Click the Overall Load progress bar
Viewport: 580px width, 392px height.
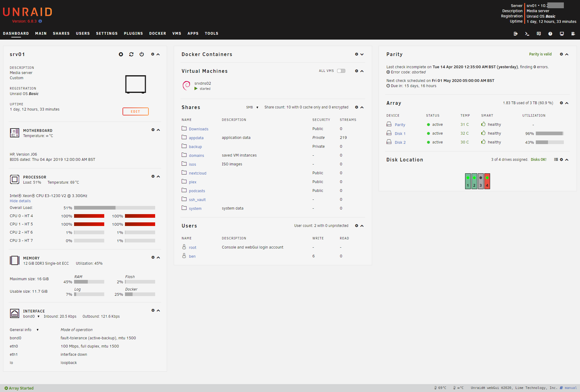click(x=115, y=208)
